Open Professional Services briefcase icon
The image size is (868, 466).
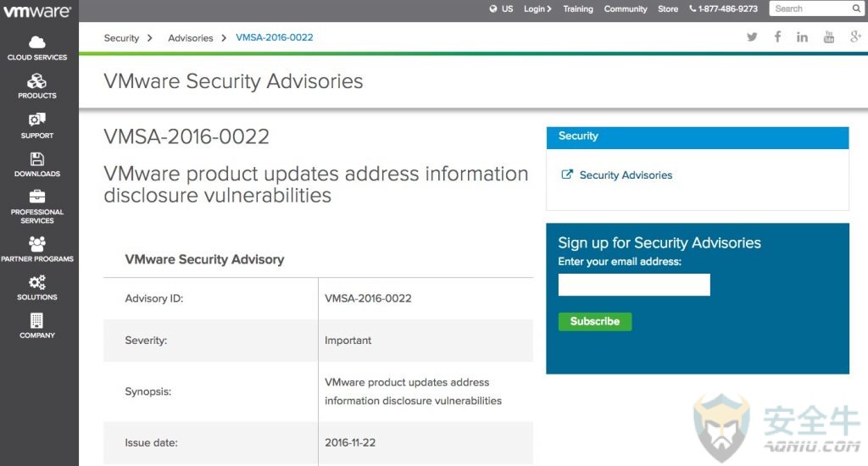coord(37,197)
